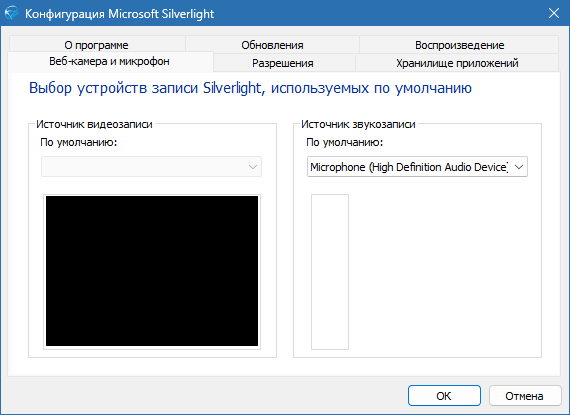Open the Хранилище приложений tab
The image size is (570, 415).
coord(457,63)
